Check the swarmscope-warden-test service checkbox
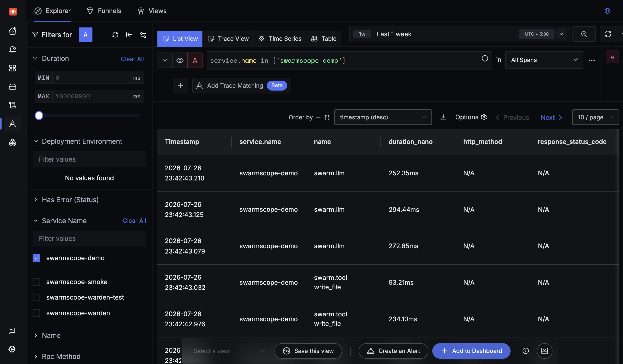 36,297
